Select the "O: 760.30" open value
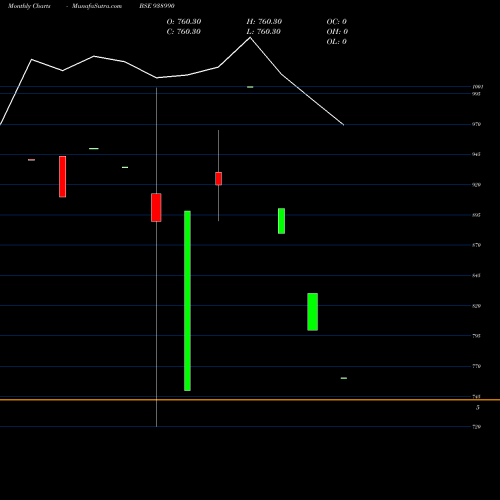Viewport: 500px width, 500px height. point(184,22)
